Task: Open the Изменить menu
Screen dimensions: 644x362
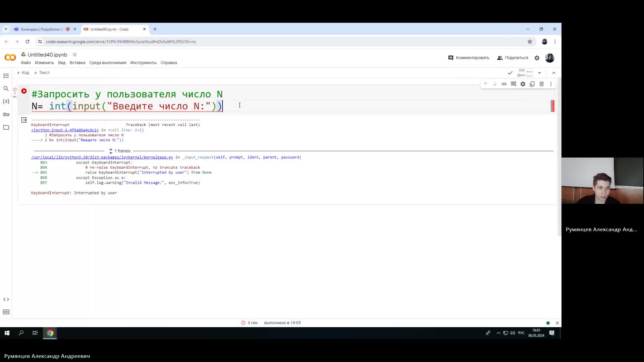Action: tap(44, 63)
